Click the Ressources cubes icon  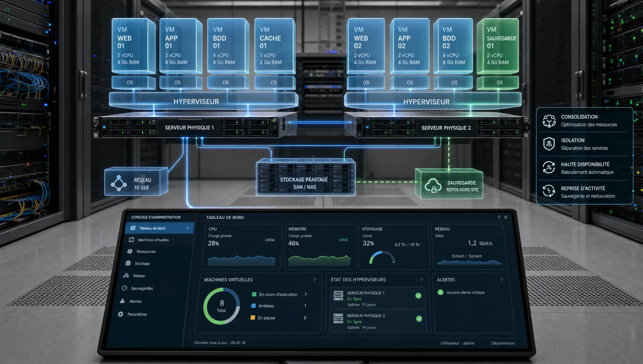(130, 252)
